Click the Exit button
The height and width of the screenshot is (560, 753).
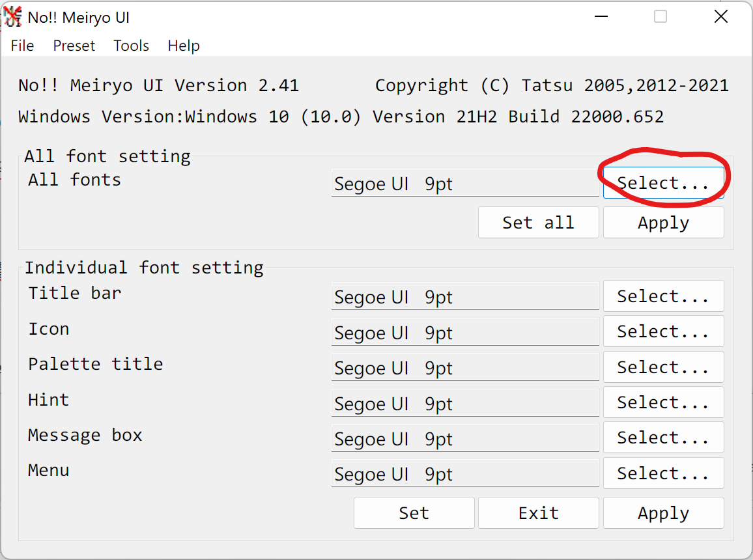[x=538, y=513]
